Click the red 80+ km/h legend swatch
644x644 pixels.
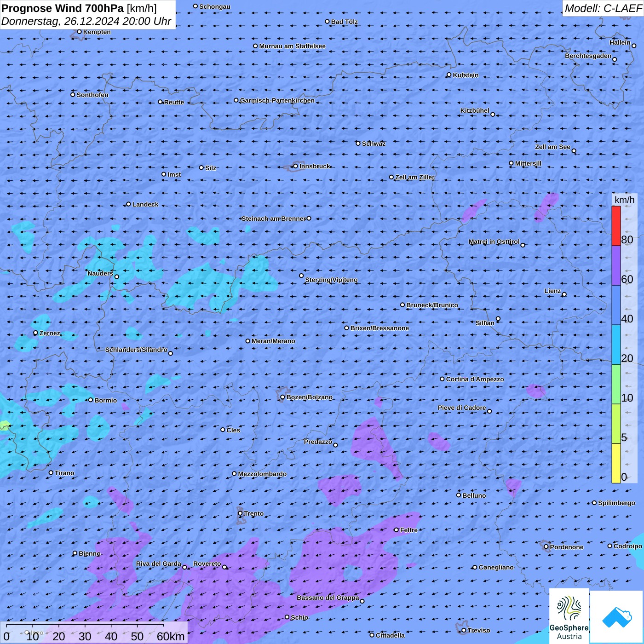[616, 226]
